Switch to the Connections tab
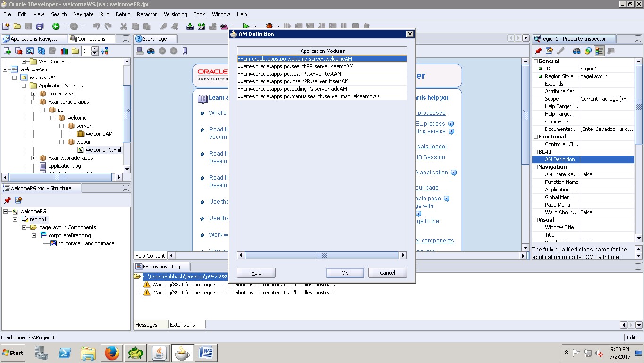The image size is (644, 363). click(x=92, y=38)
